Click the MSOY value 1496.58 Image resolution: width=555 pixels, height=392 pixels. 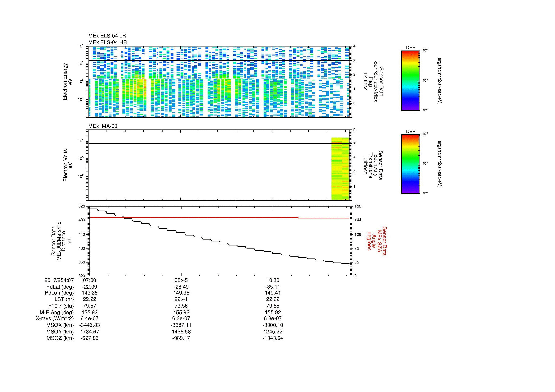coord(181,332)
